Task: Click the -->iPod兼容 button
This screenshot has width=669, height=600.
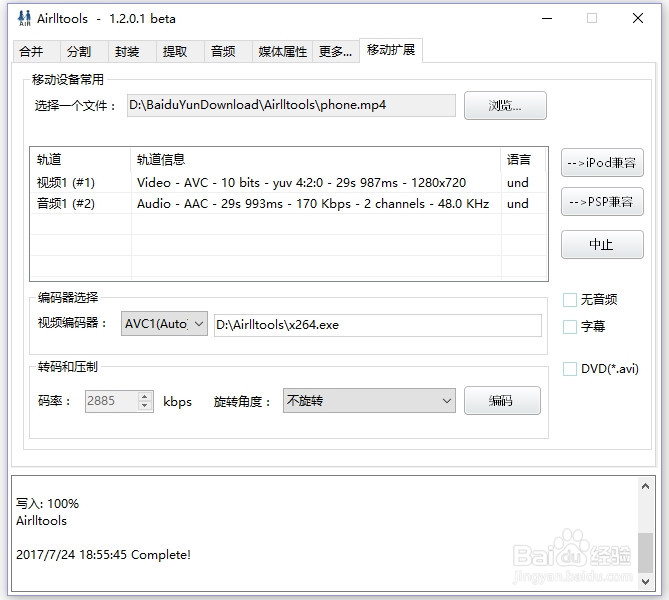Action: (x=602, y=163)
